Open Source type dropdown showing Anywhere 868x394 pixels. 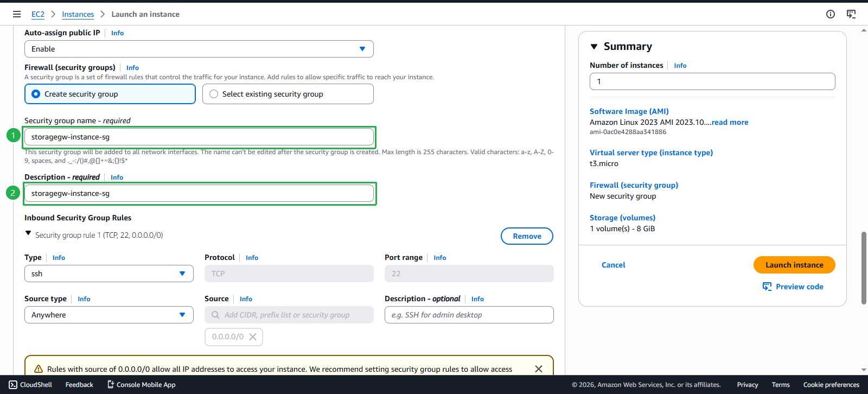coord(109,315)
